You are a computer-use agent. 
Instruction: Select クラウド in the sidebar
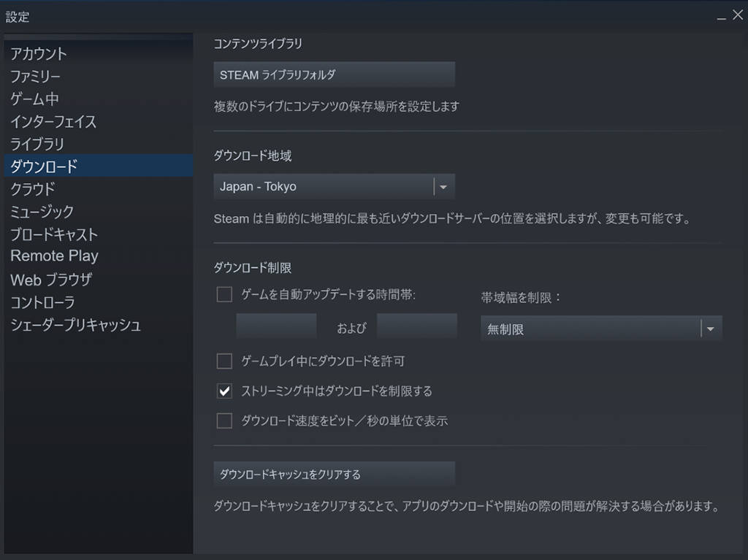[33, 188]
